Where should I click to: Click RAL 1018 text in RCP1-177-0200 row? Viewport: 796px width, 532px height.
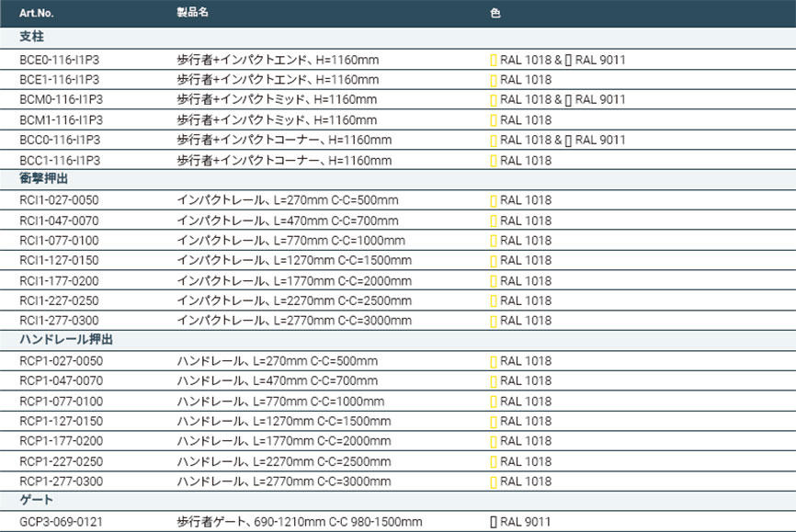(x=526, y=441)
